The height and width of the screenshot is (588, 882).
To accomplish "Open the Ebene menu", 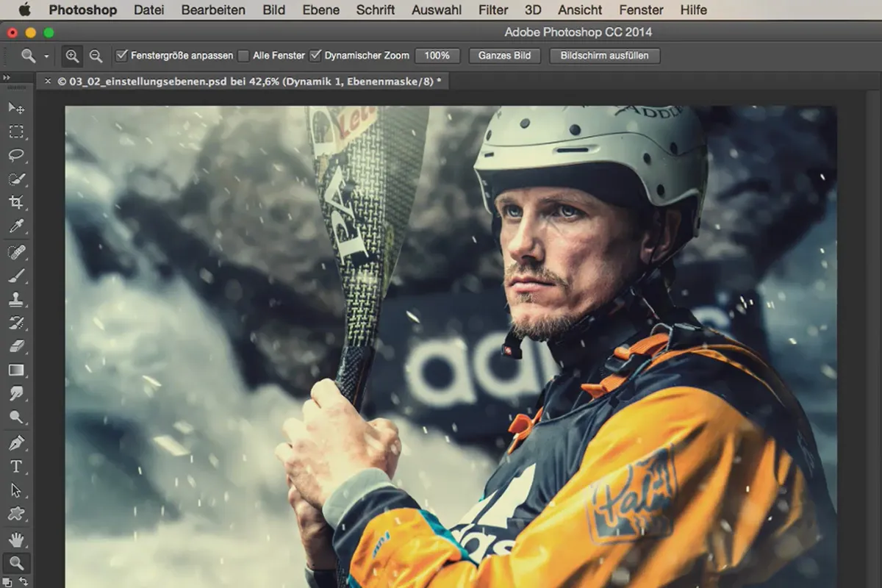I will 321,10.
